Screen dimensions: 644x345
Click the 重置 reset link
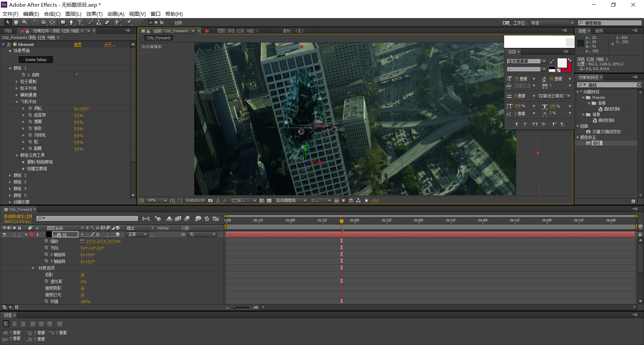click(78, 45)
